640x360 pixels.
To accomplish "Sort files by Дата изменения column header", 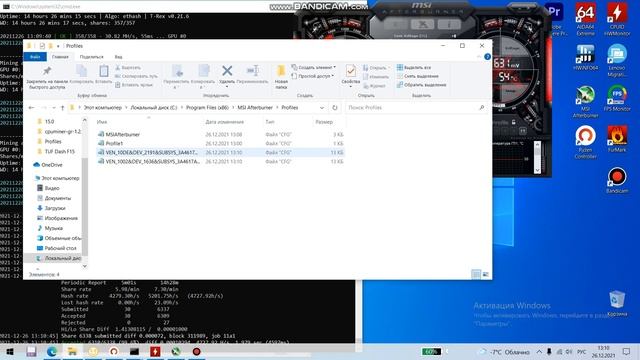I will [224, 122].
